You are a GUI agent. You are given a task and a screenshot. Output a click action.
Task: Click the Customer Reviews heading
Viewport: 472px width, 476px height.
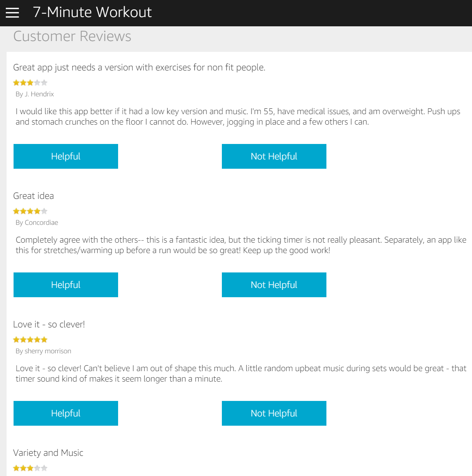click(72, 36)
